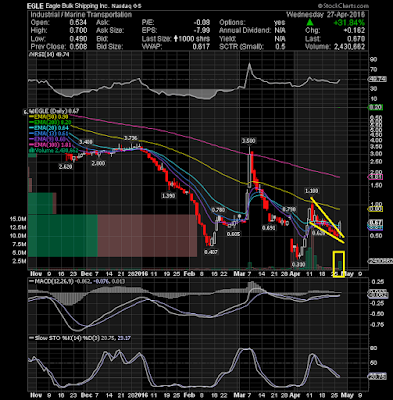Click the EGLE (Daily) price panel label

[54, 111]
